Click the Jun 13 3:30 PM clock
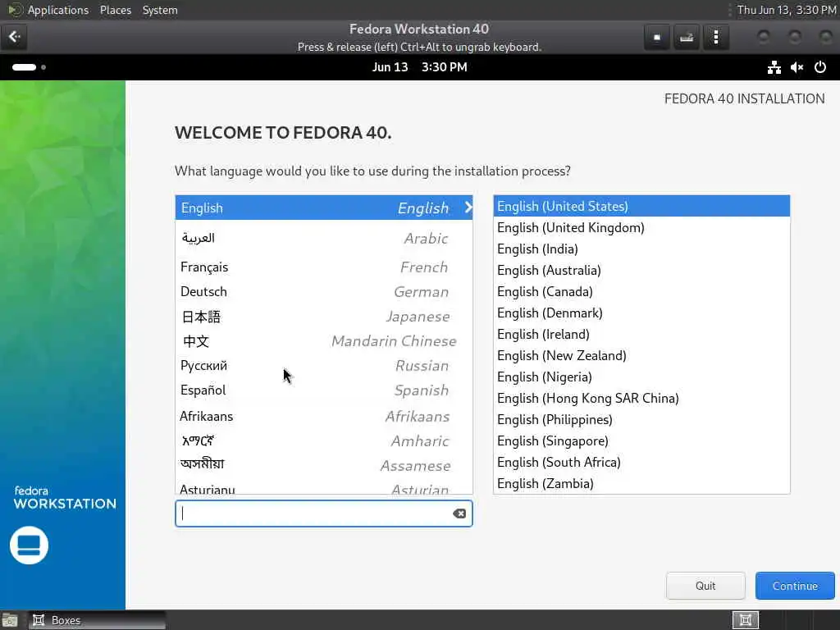Image resolution: width=840 pixels, height=630 pixels. click(x=419, y=67)
